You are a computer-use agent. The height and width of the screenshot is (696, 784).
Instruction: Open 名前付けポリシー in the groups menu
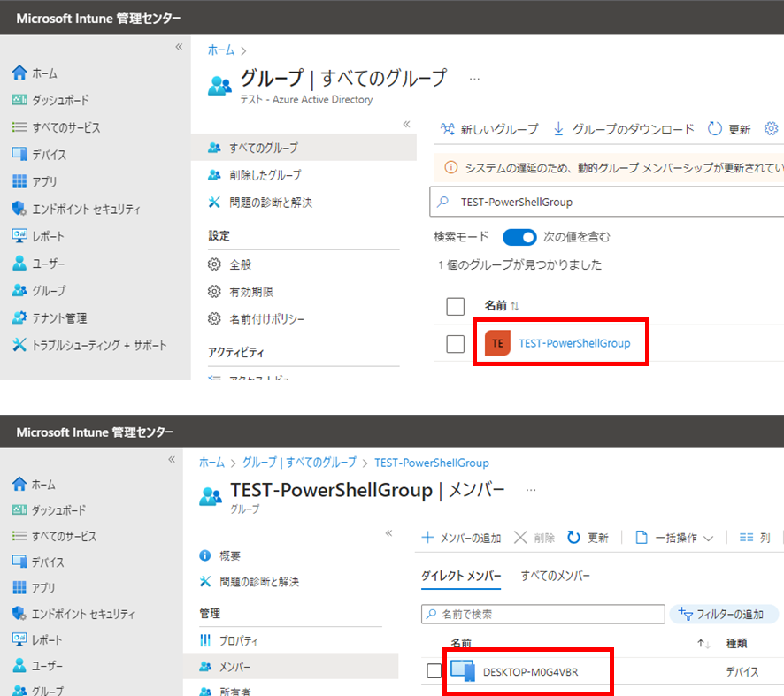[256, 318]
